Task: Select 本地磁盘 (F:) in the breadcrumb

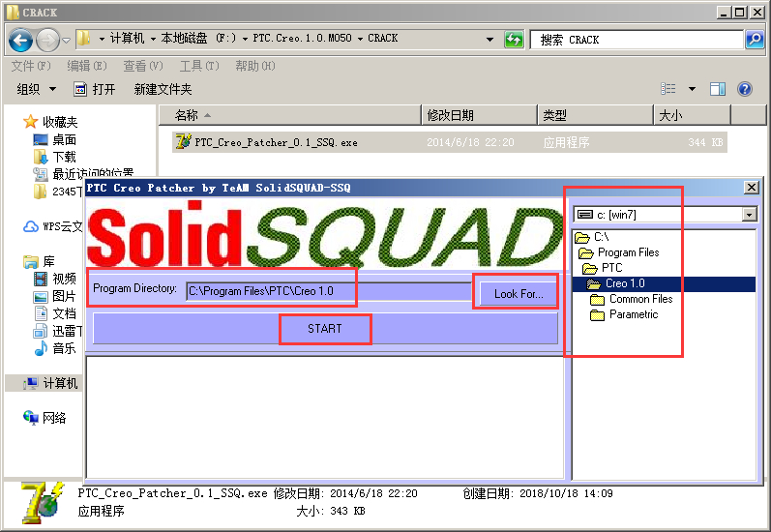Action: pyautogui.click(x=198, y=39)
